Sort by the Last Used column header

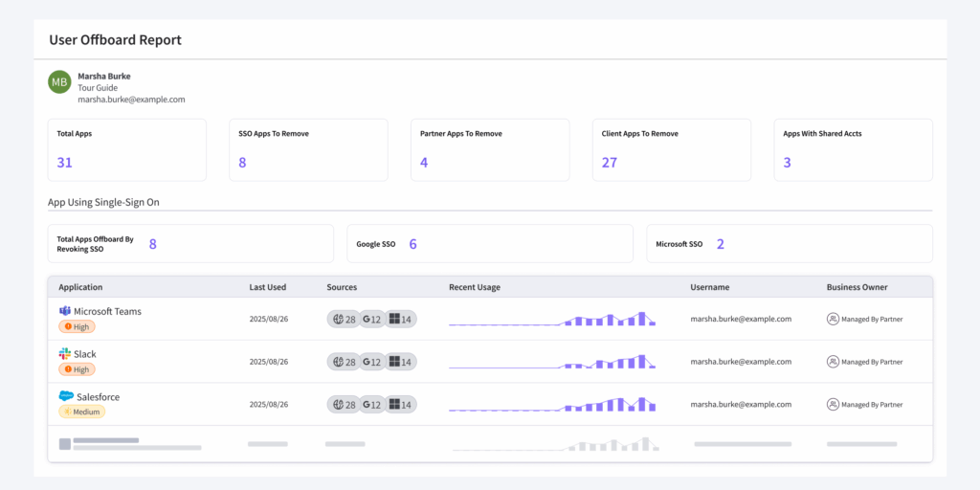coord(268,287)
